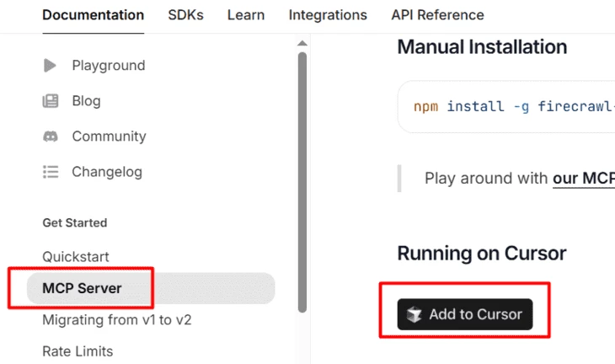The height and width of the screenshot is (364, 615).
Task: Click the Changelog list icon
Action: click(x=51, y=172)
